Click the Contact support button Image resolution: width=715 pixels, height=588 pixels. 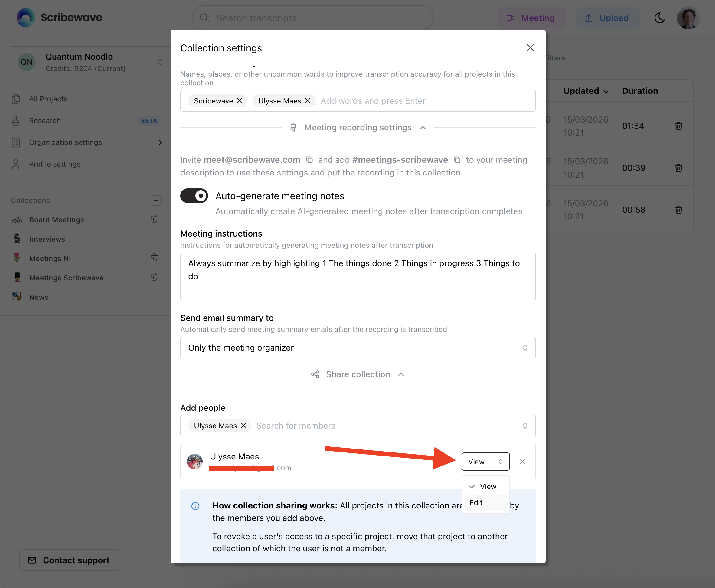coord(70,560)
